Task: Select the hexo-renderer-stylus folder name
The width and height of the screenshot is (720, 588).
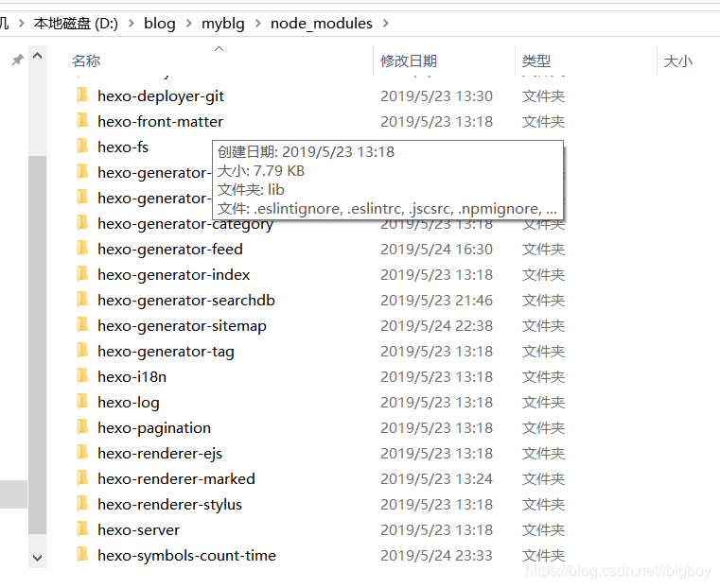Action: (x=169, y=505)
